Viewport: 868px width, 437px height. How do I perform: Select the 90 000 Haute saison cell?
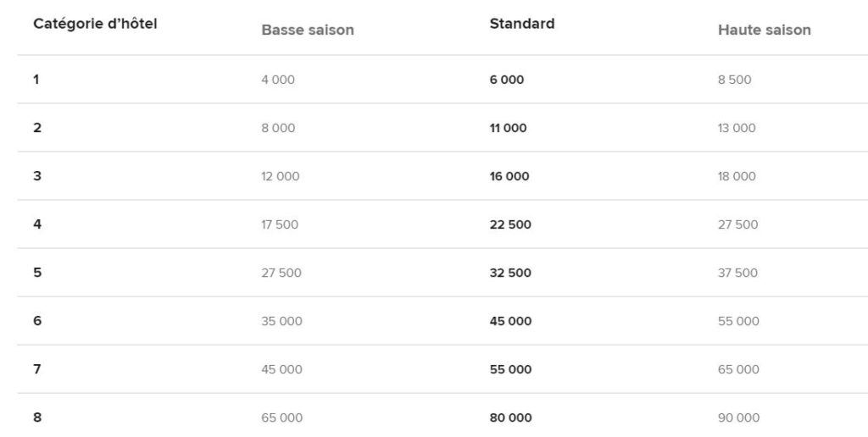[738, 418]
